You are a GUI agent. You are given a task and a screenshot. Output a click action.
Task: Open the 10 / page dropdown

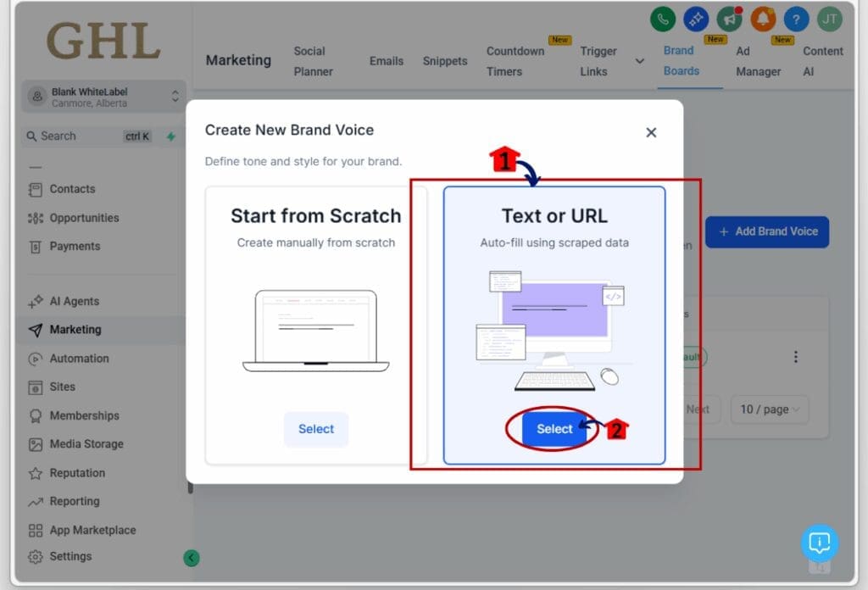(x=770, y=409)
